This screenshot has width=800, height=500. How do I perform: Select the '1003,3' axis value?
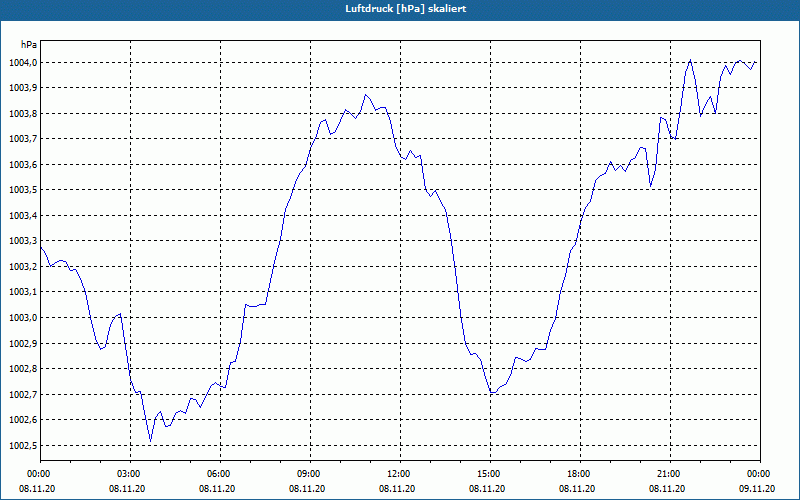click(22, 241)
